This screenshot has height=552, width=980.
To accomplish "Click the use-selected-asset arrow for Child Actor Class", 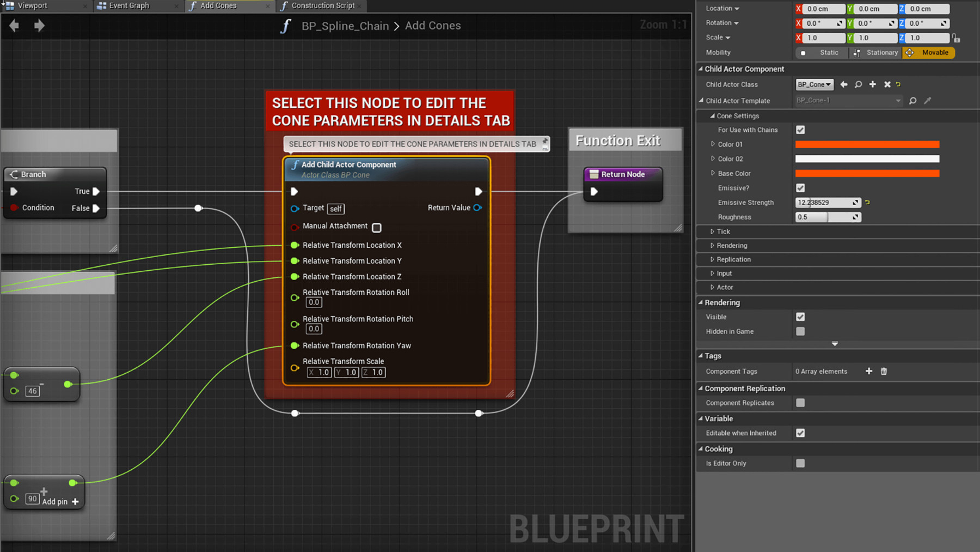I will click(844, 84).
